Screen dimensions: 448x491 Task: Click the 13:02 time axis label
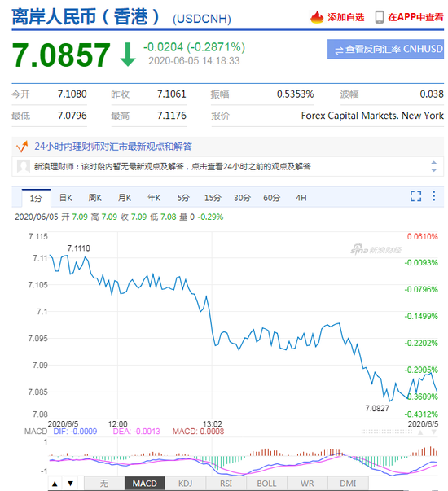213,424
